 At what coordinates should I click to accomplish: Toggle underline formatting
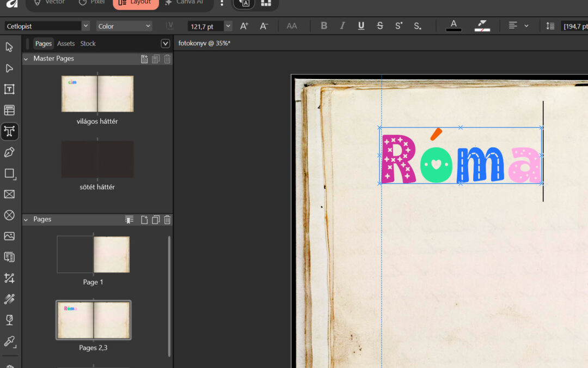[361, 26]
